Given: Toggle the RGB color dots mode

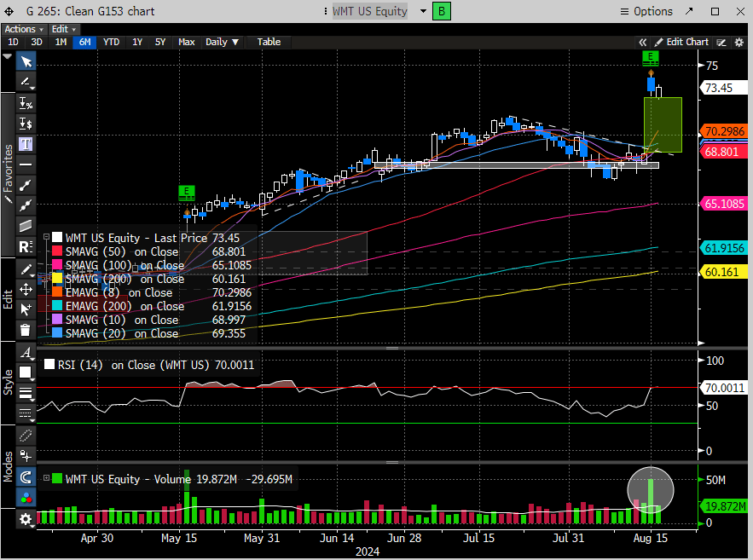Looking at the screenshot, I should pyautogui.click(x=26, y=498).
